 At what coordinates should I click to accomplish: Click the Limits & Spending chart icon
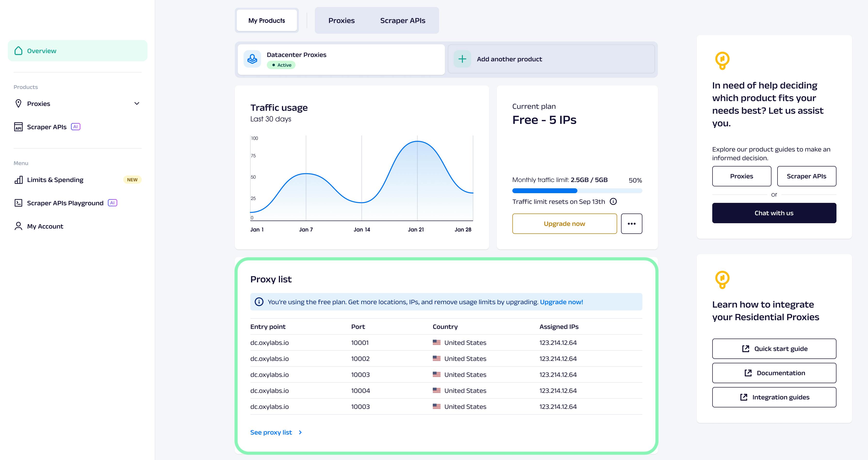18,180
